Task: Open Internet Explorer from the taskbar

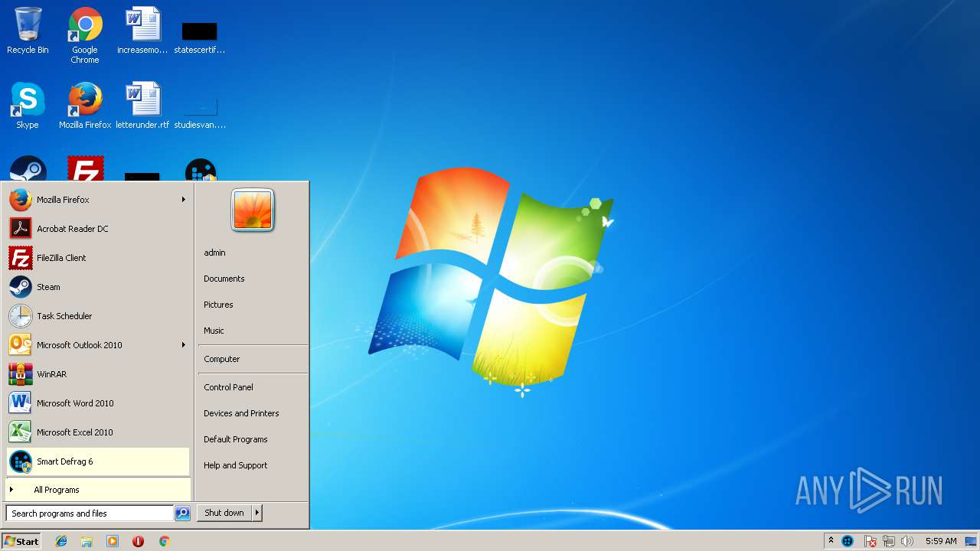Action: tap(61, 541)
